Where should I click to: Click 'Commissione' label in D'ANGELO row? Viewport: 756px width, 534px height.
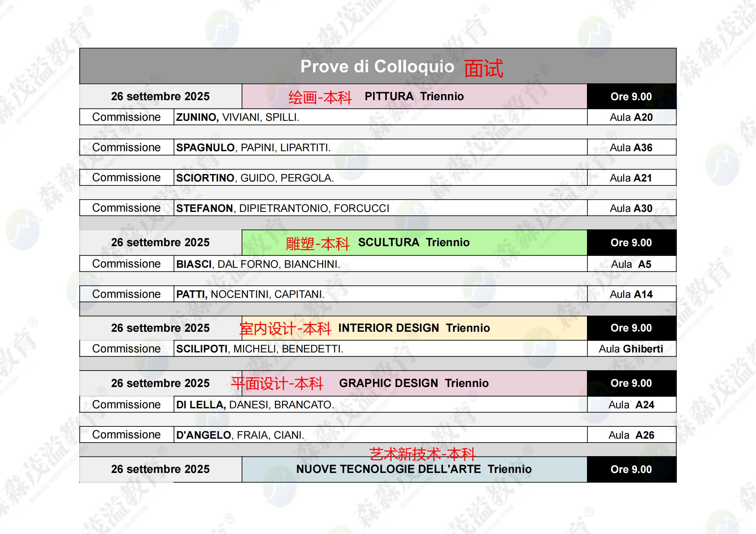126,434
